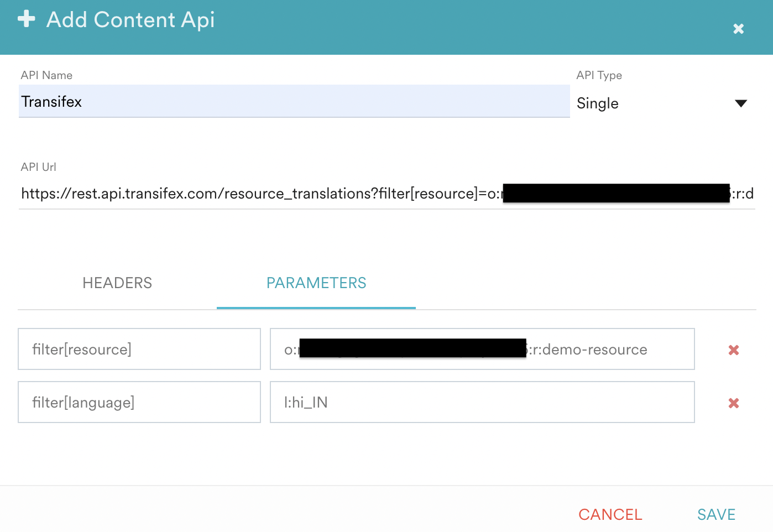Click into the API Url field
This screenshot has height=532, width=773.
[387, 194]
